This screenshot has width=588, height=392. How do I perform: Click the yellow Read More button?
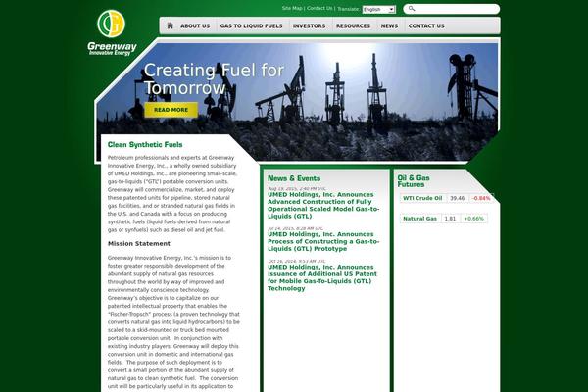[x=171, y=110]
